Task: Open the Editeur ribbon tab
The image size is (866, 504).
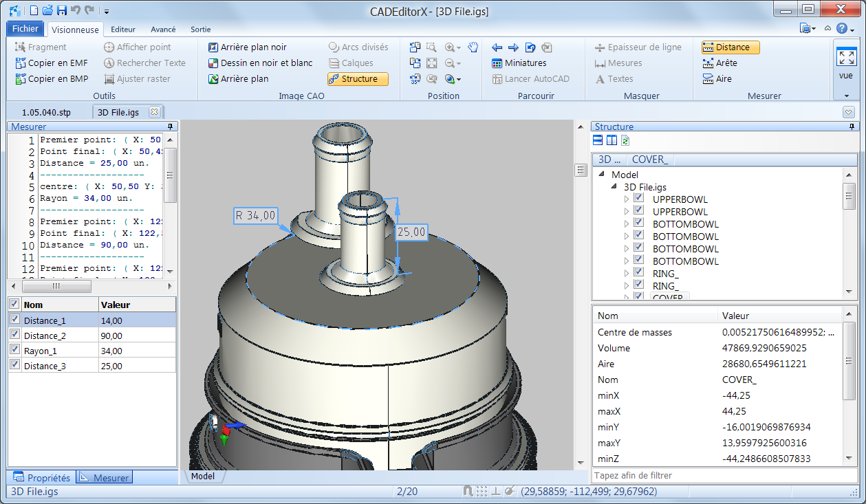Action: [x=123, y=30]
